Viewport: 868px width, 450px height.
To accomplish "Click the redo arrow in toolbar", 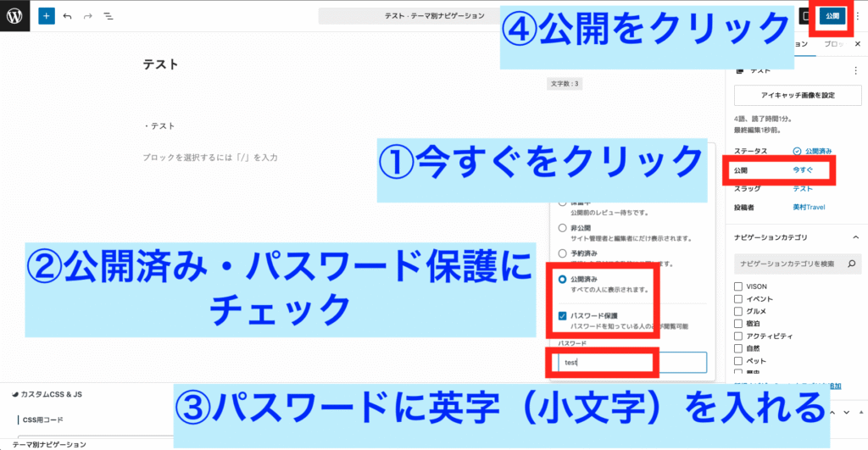I will 87,16.
